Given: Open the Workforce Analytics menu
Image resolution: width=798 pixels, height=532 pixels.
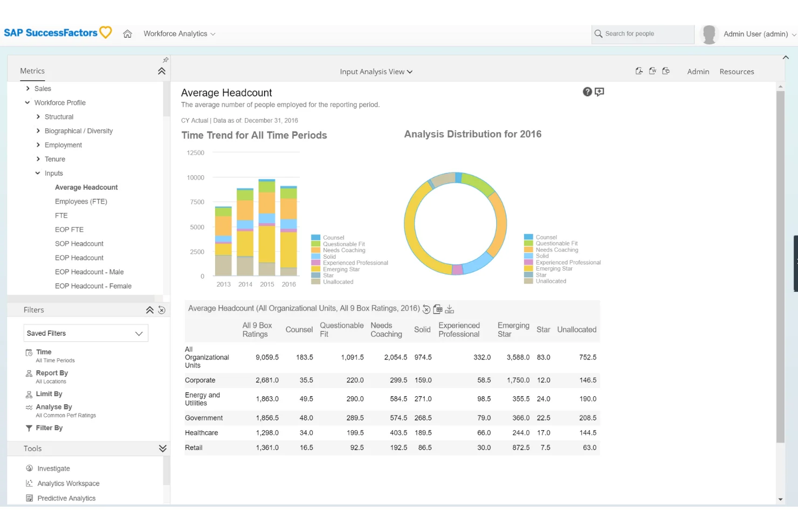Looking at the screenshot, I should 178,33.
